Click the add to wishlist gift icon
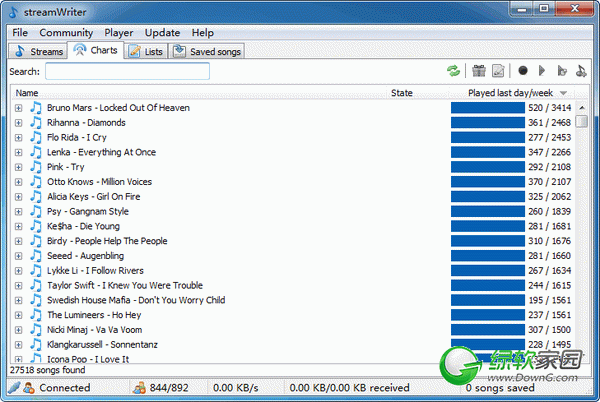 (x=479, y=71)
